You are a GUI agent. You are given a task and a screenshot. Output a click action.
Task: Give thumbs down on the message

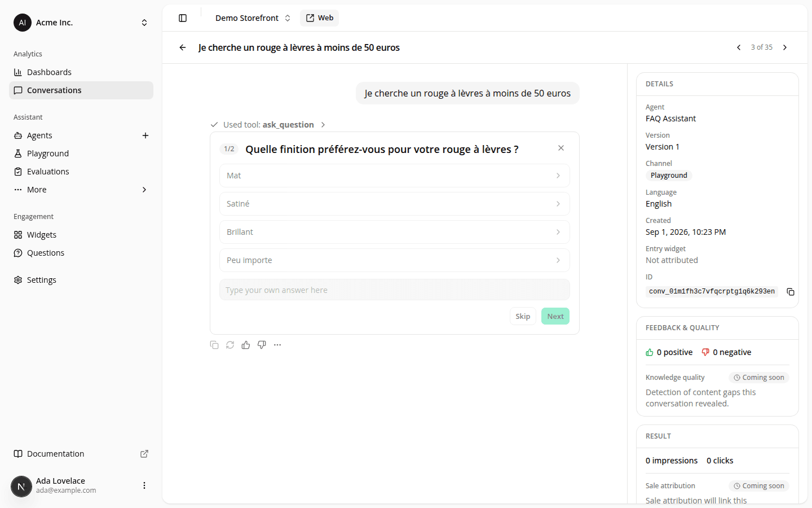[262, 345]
